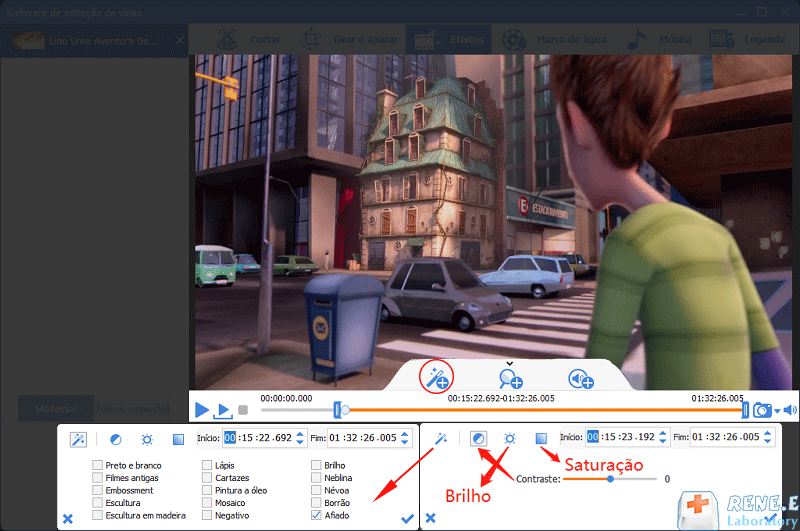This screenshot has width=800, height=531.
Task: Enable Pintura a óleo effect
Action: click(x=207, y=490)
